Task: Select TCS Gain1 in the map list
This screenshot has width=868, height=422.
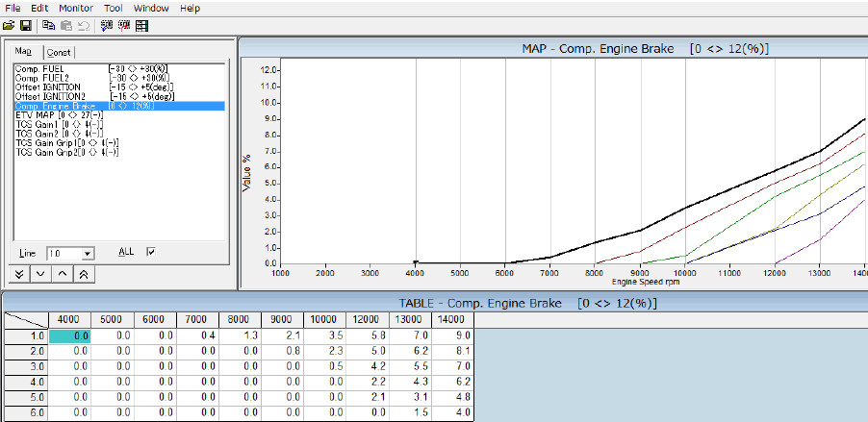Action: [x=34, y=125]
